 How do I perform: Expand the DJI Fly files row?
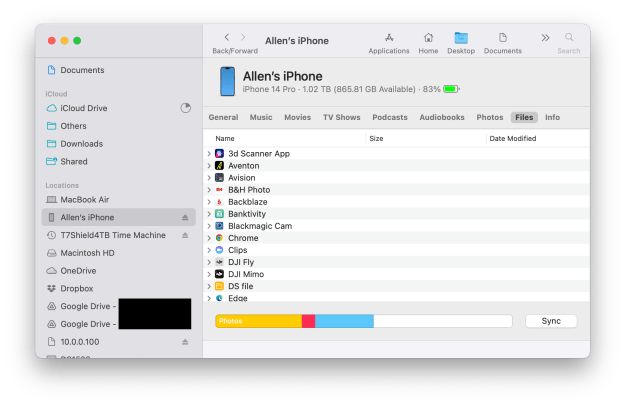(209, 262)
